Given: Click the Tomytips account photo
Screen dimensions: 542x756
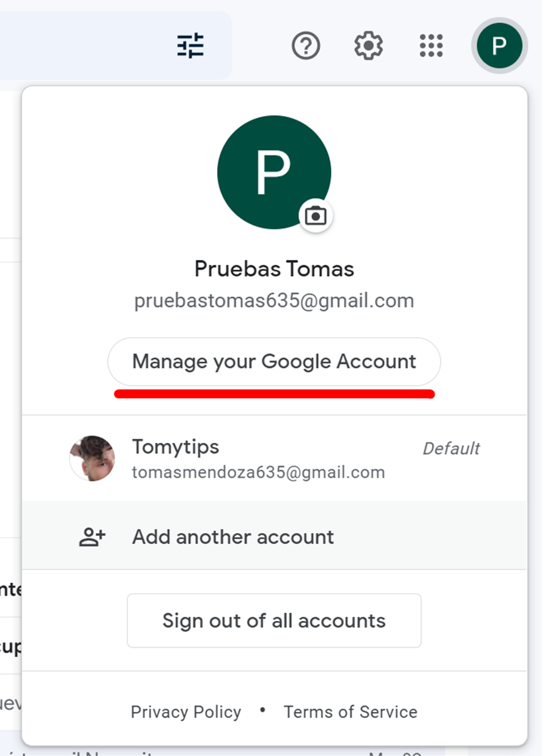Looking at the screenshot, I should coord(92,458).
